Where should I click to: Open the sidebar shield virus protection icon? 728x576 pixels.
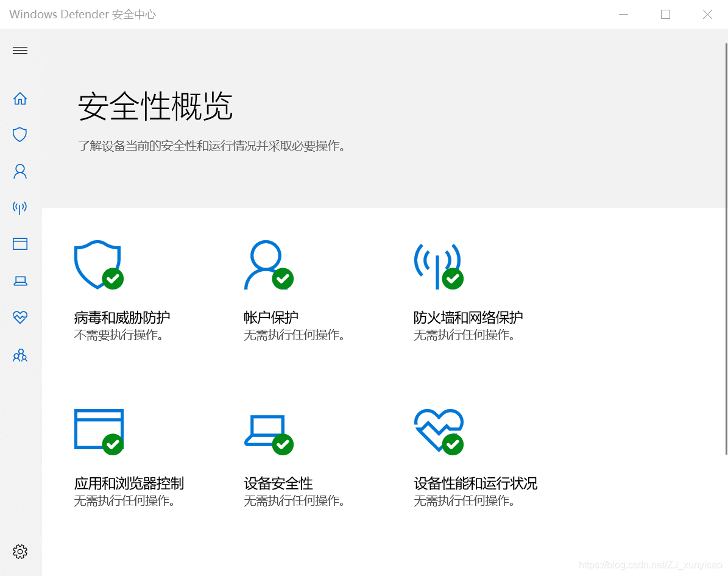click(x=20, y=135)
